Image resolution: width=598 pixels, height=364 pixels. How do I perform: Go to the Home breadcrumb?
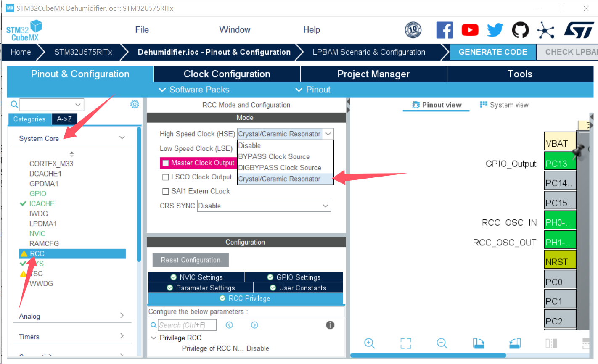pyautogui.click(x=21, y=52)
